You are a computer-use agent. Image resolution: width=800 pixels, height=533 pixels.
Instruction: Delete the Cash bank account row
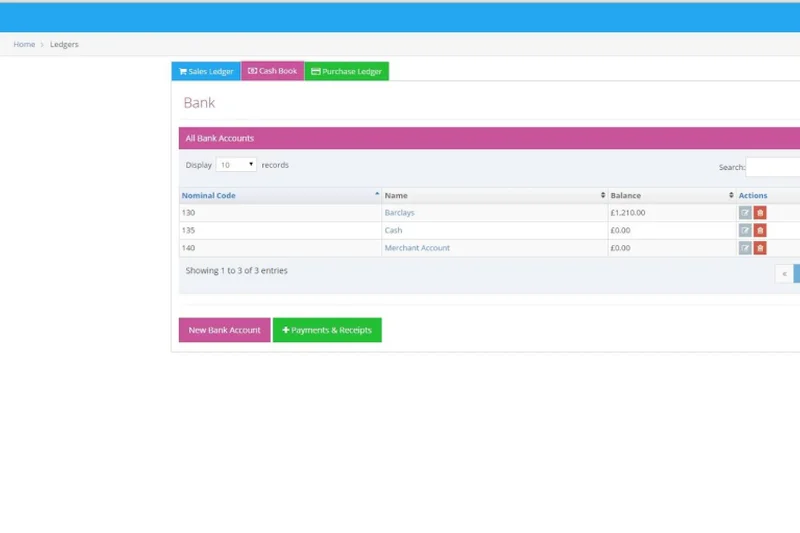760,231
